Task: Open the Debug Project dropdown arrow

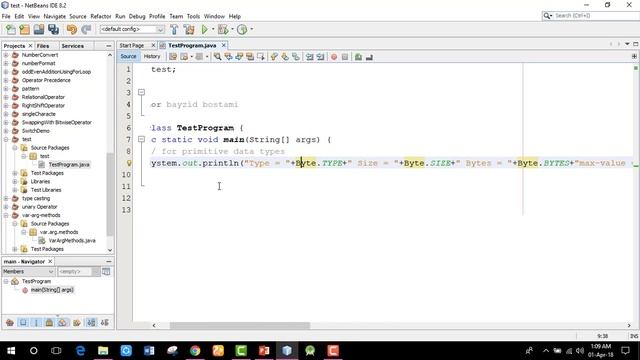Action: click(232, 29)
